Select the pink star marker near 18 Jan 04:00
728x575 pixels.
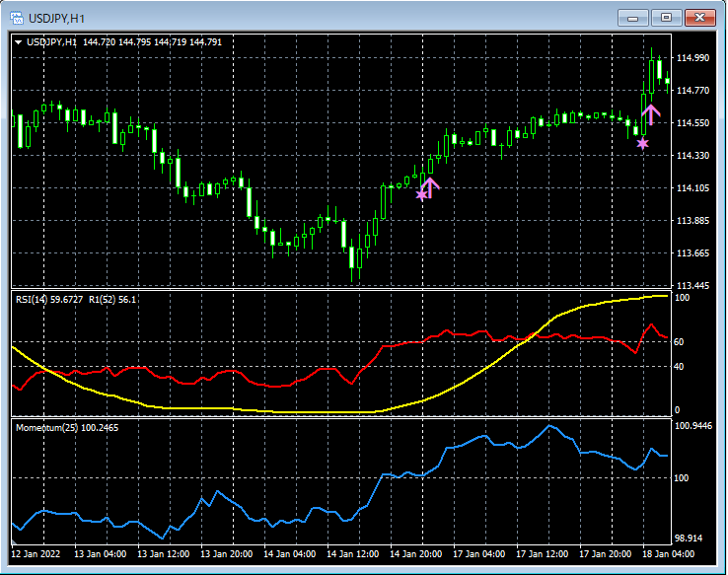[x=642, y=143]
